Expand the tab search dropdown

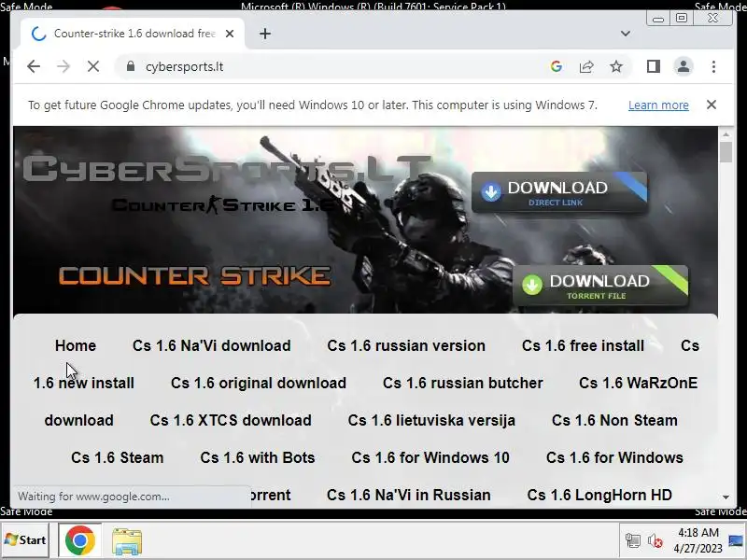pyautogui.click(x=625, y=34)
